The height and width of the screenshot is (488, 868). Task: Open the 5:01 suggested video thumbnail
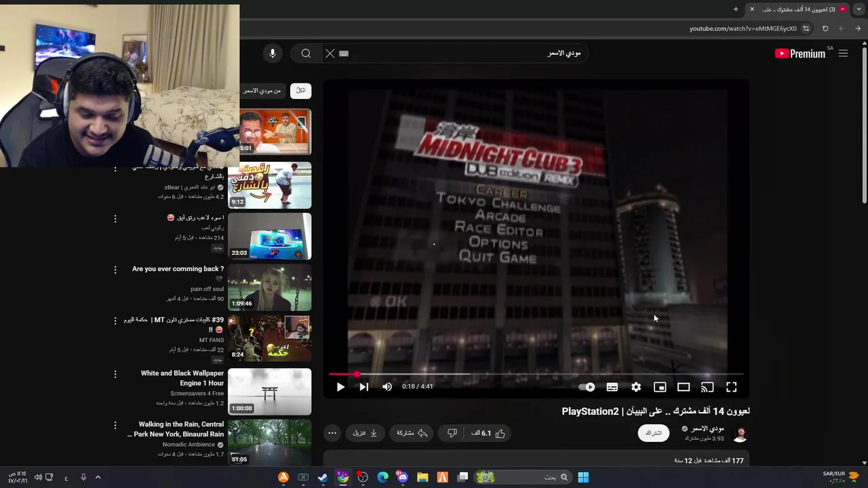tap(275, 131)
